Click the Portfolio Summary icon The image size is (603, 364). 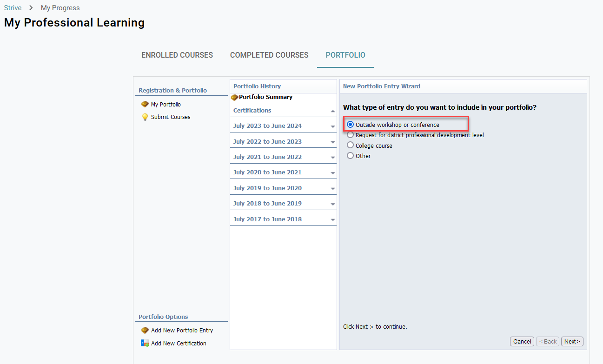(234, 97)
